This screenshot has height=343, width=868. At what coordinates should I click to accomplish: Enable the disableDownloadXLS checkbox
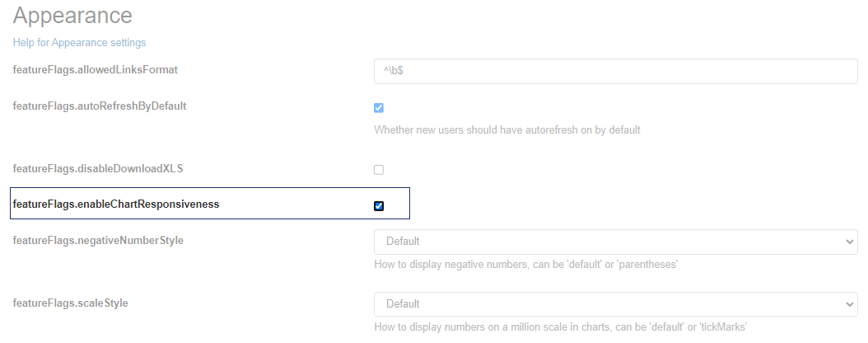coord(379,170)
